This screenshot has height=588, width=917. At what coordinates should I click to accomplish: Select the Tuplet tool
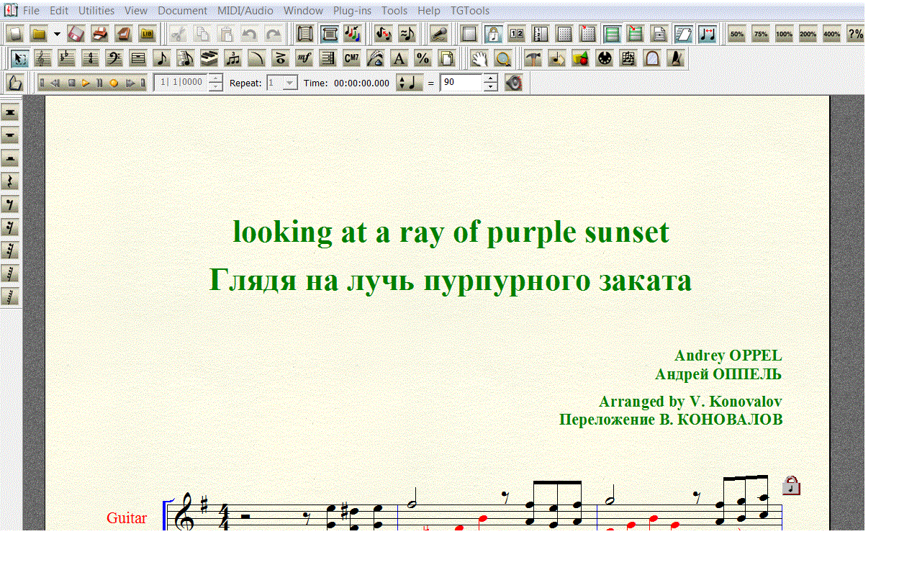coord(233,58)
